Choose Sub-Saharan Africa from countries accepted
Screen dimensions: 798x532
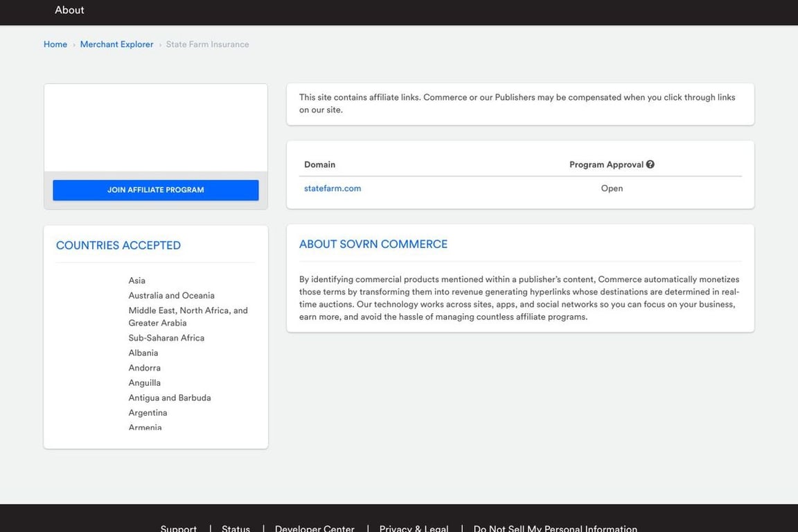tap(166, 338)
